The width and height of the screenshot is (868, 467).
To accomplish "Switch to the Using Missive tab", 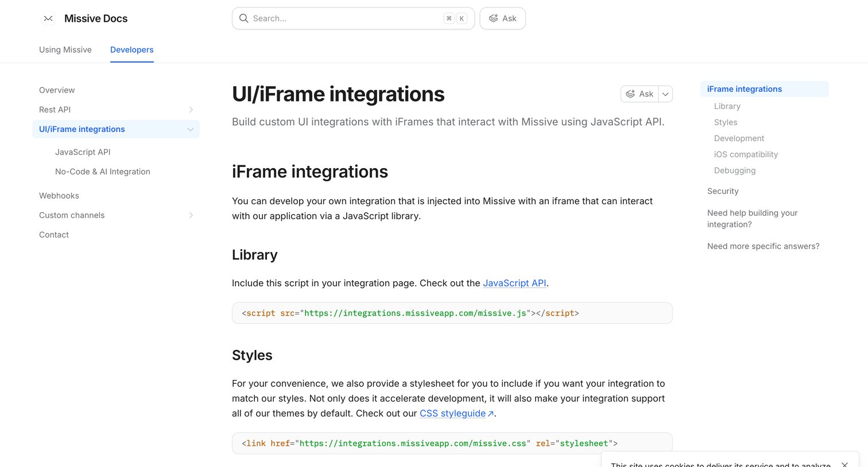I will pyautogui.click(x=65, y=49).
